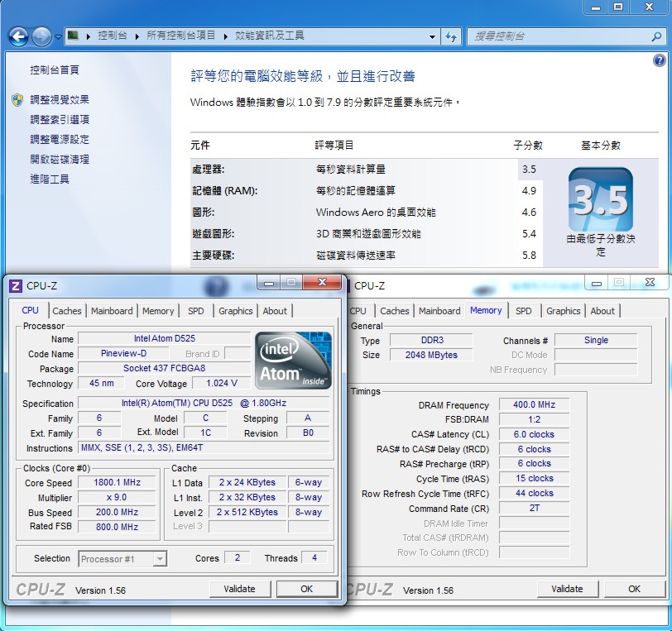Click the forward navigation arrow in Control Panel
This screenshot has height=631, width=672.
tap(41, 36)
